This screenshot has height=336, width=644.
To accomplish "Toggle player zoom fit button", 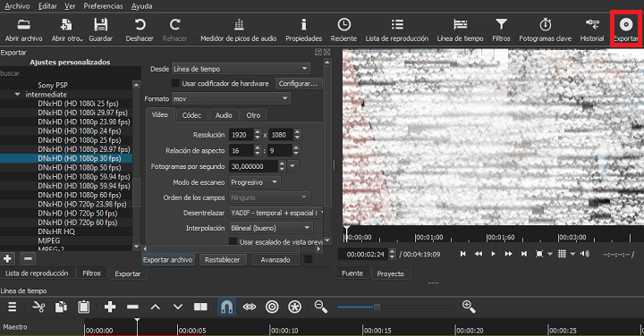I will click(539, 254).
